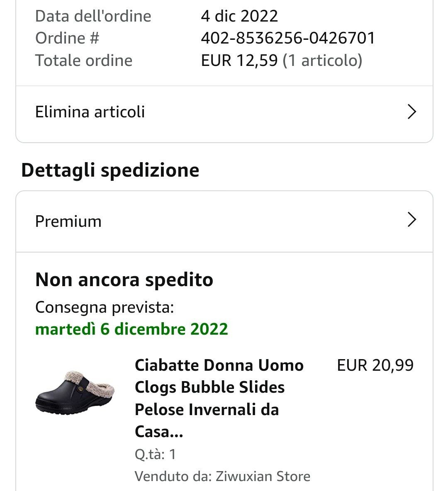Open the Ciabatte Donna Uomo product title
The width and height of the screenshot is (448, 491).
point(219,398)
